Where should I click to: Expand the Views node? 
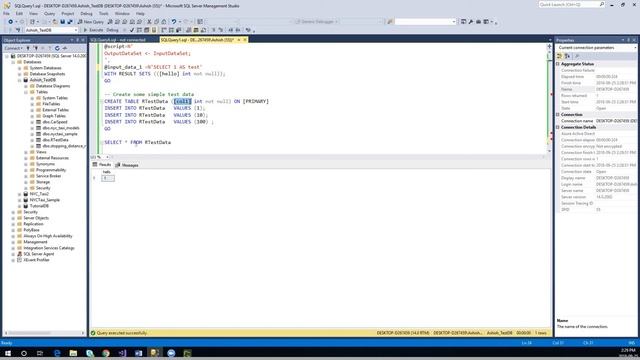pos(26,152)
